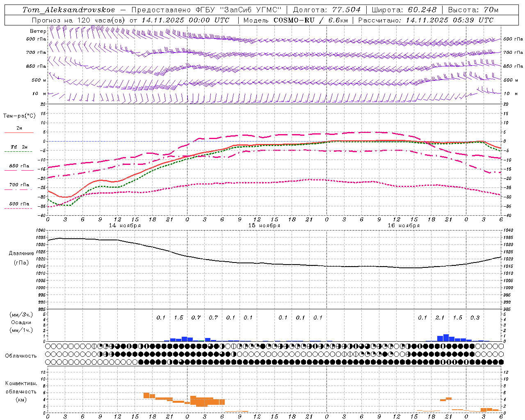Image resolution: width=525 pixels, height=420 pixels.
Task: Click the "Td 2м" dew point legend entry
Action: click(x=19, y=147)
